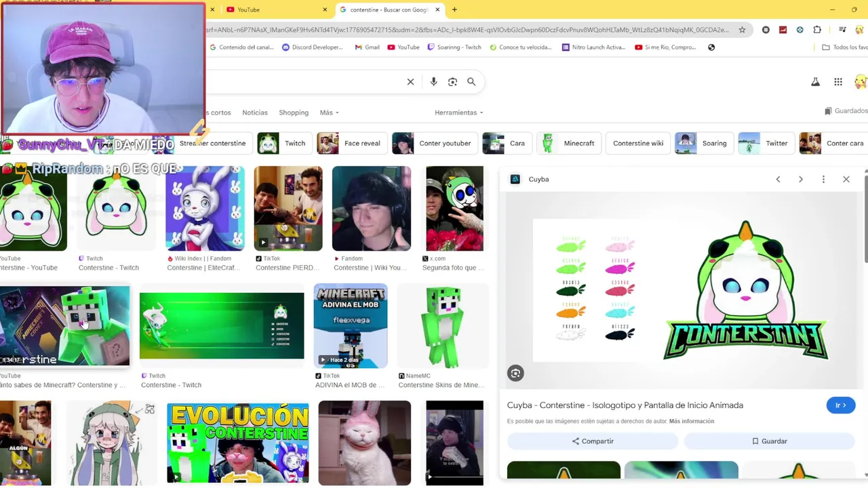
Task: Open the pink-eared cat image result
Action: point(365,443)
